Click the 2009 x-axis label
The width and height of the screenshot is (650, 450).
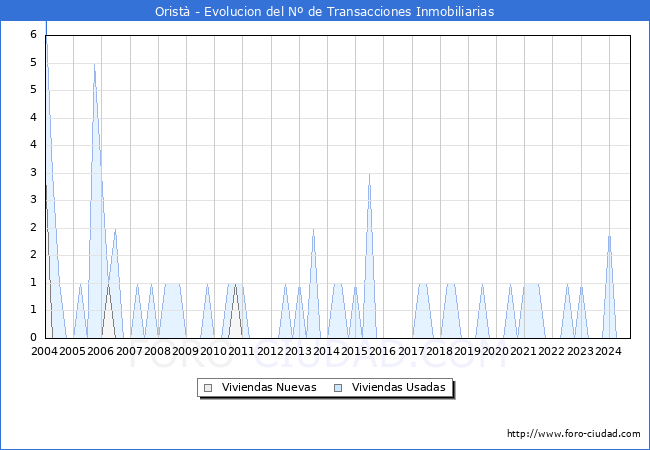pyautogui.click(x=185, y=351)
